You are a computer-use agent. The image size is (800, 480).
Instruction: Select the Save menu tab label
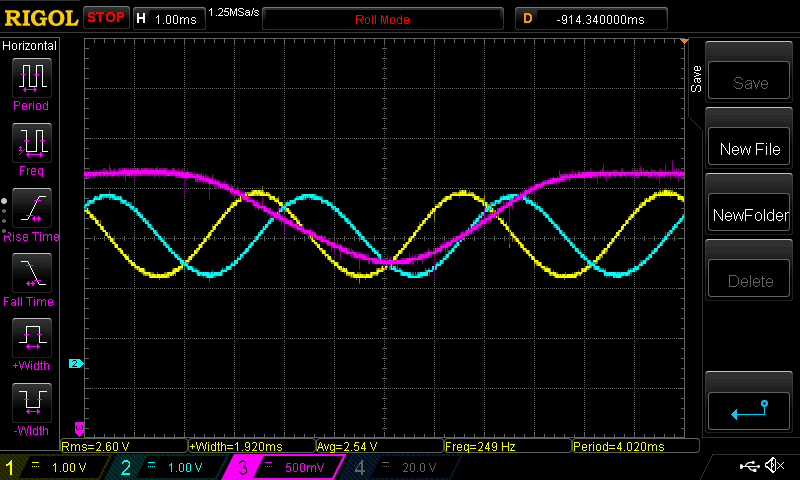[696, 79]
